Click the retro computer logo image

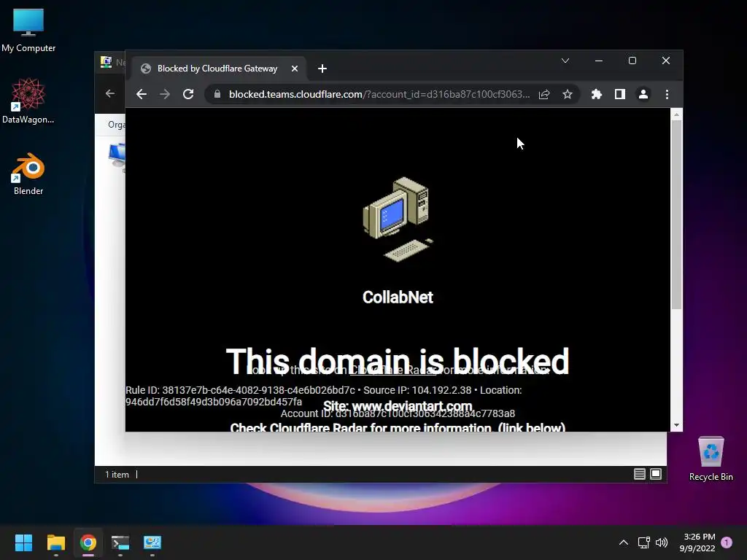(398, 219)
